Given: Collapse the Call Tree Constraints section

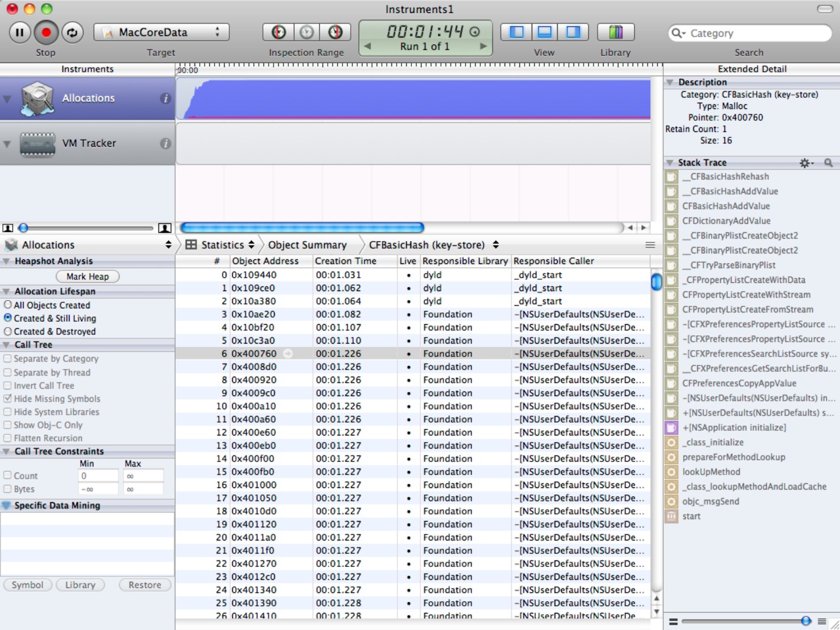Looking at the screenshot, I should (6, 451).
